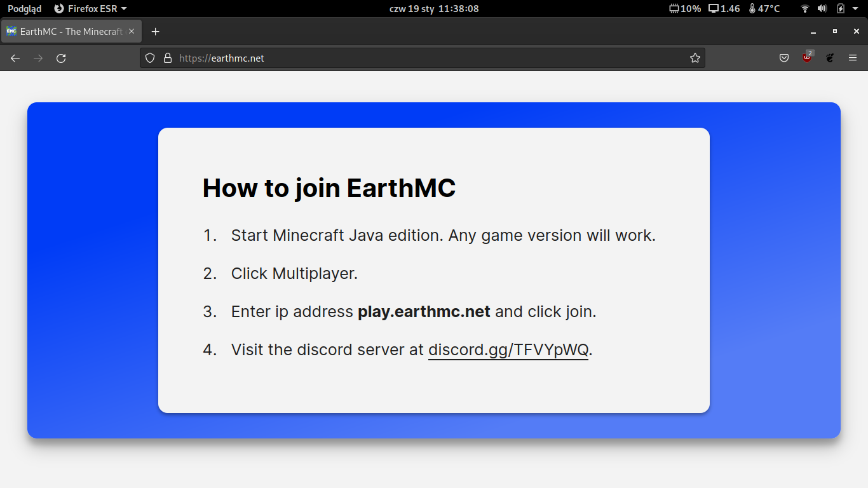Save page to Pocket
The height and width of the screenshot is (488, 868).
[783, 58]
